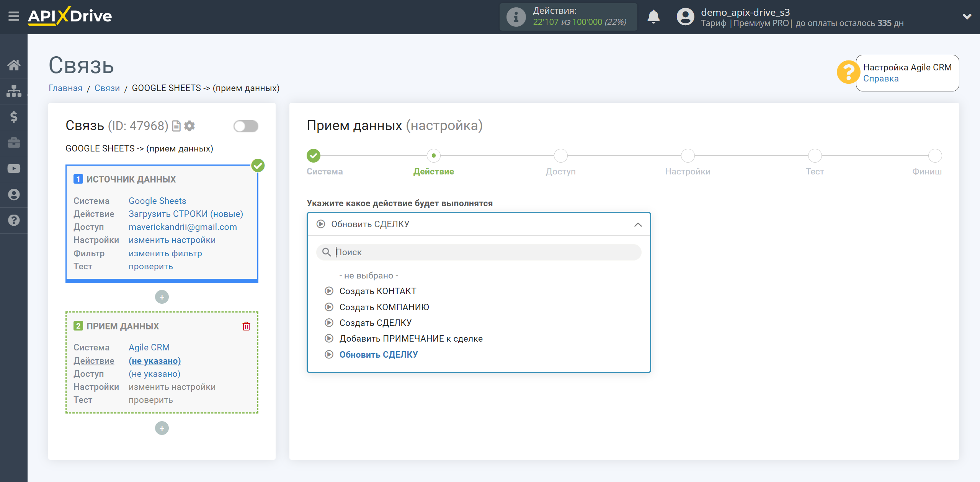980x482 pixels.
Task: Open the user profile sidebar icon
Action: (x=14, y=194)
